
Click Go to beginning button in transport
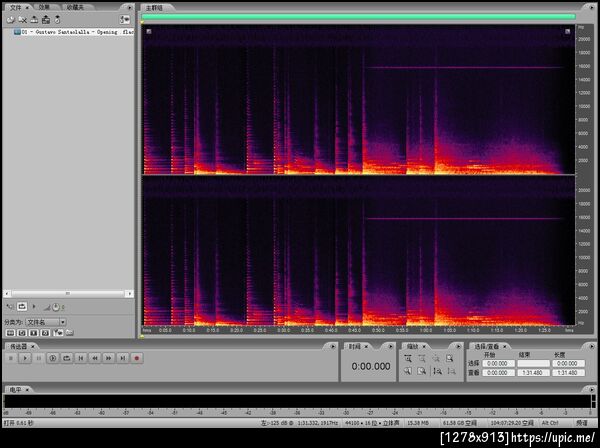click(x=81, y=358)
